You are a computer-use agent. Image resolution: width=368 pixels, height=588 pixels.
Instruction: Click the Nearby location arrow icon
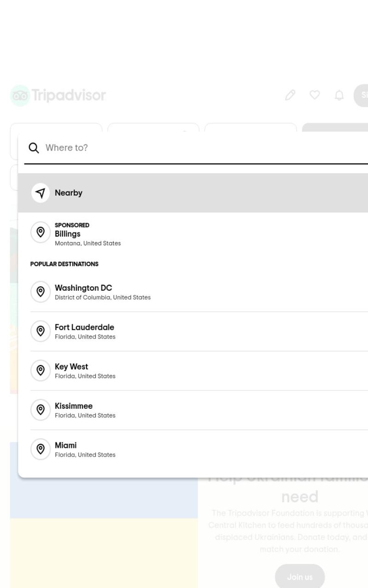[40, 193]
